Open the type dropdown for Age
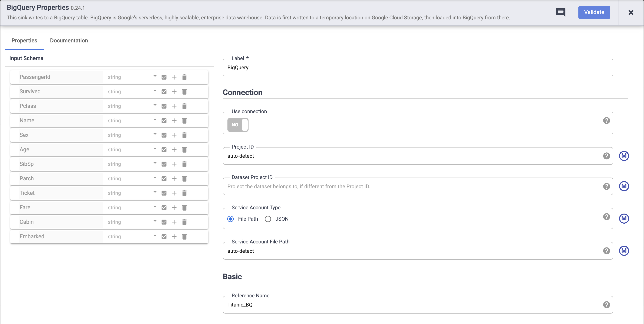 (x=154, y=149)
